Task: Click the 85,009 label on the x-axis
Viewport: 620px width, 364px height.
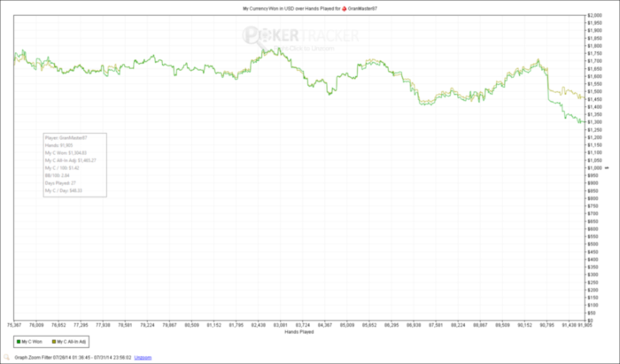Action: (x=347, y=325)
